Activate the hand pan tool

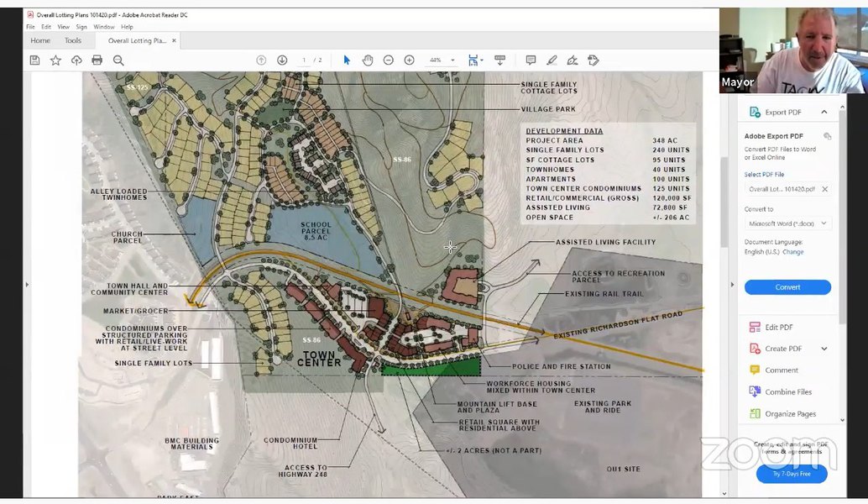(x=368, y=60)
